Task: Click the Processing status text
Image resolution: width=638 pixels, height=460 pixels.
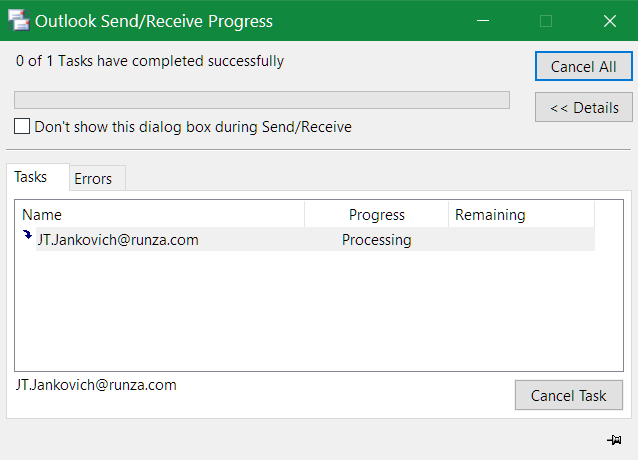Action: point(376,240)
